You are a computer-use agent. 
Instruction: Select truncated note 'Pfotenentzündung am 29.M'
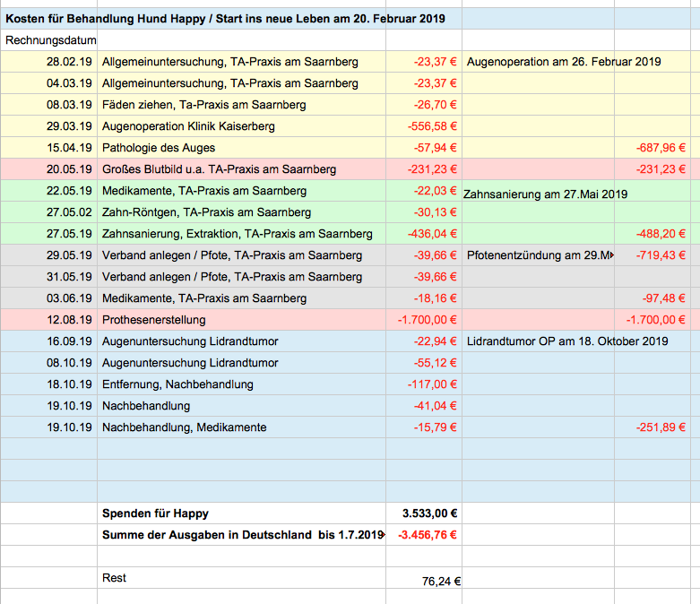tap(538, 255)
